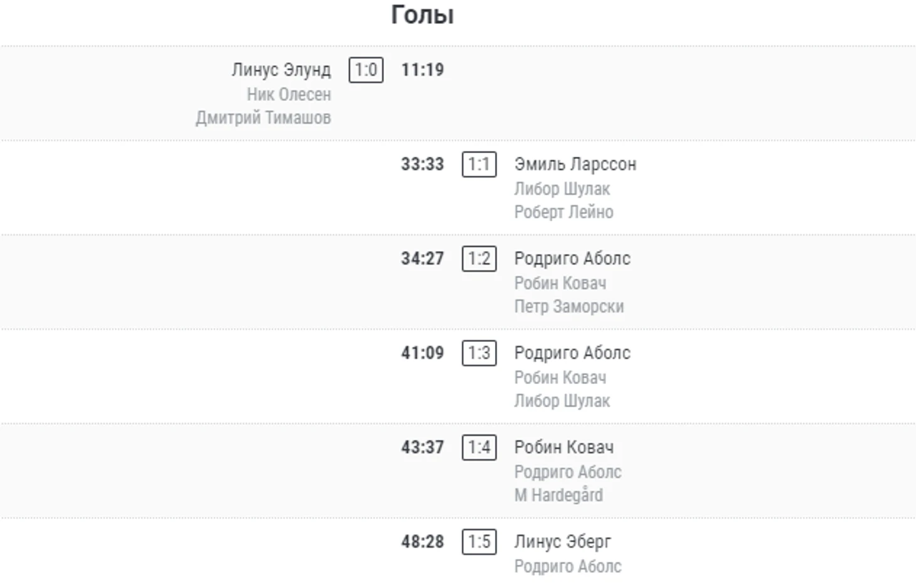Image resolution: width=916 pixels, height=588 pixels.
Task: Click the 1:3 score badge
Action: 479,353
